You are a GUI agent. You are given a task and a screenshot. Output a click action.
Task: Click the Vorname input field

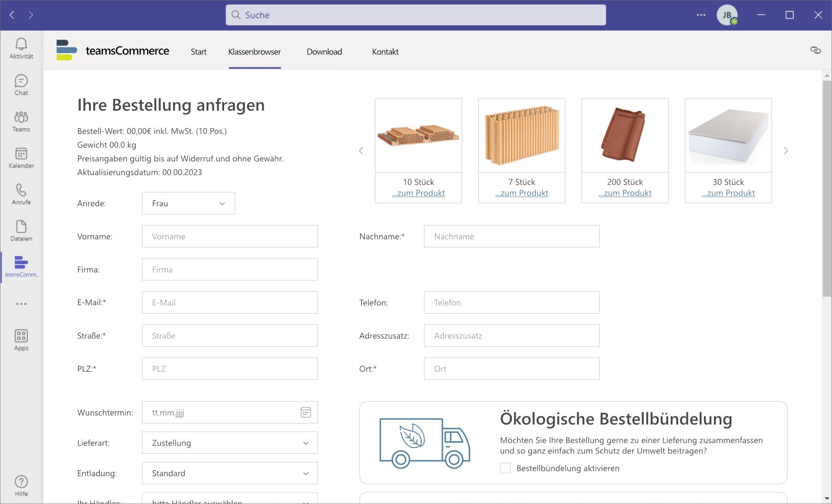[230, 236]
